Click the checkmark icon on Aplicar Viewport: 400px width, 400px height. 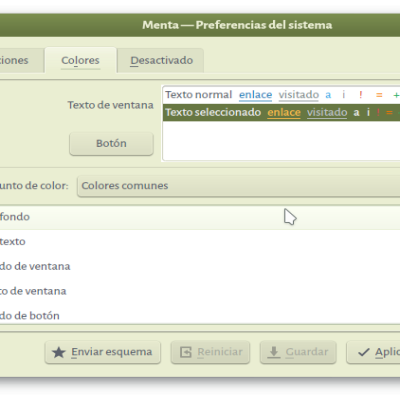tap(363, 352)
